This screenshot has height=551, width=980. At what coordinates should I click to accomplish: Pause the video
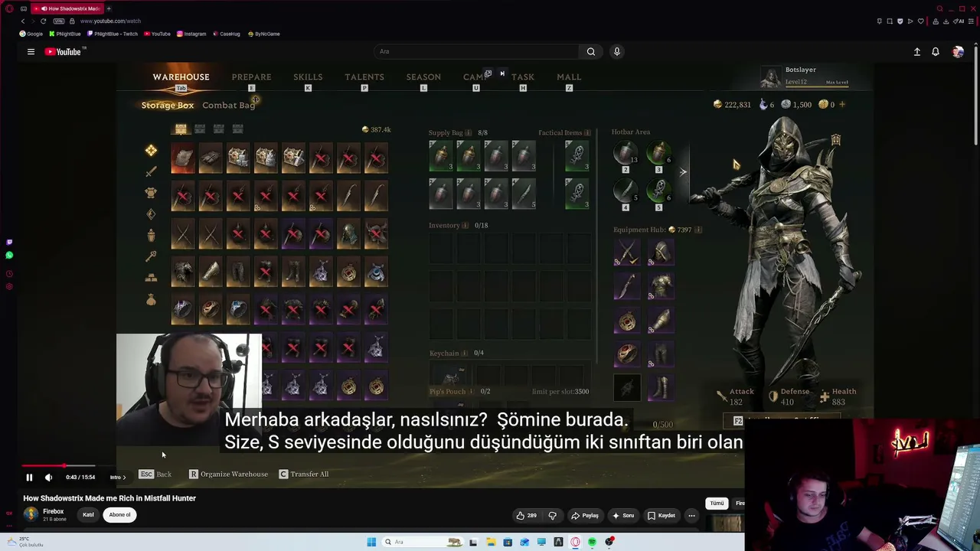(29, 478)
